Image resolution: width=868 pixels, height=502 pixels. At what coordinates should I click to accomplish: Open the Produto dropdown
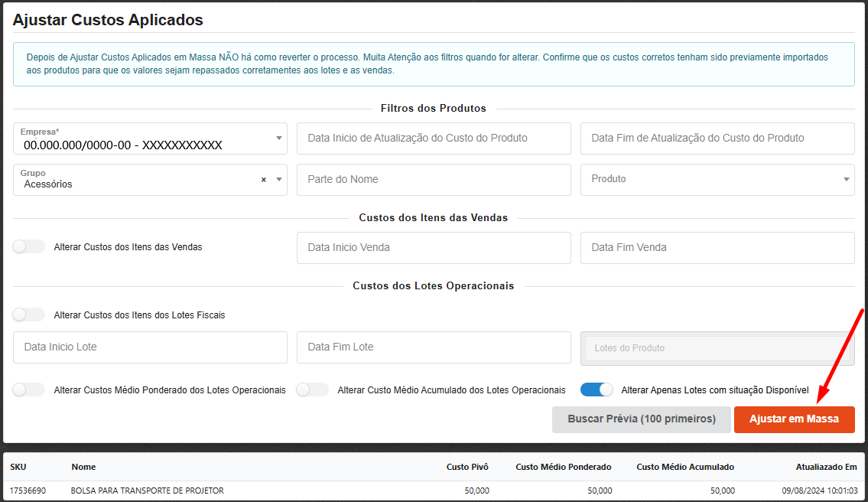coord(846,180)
